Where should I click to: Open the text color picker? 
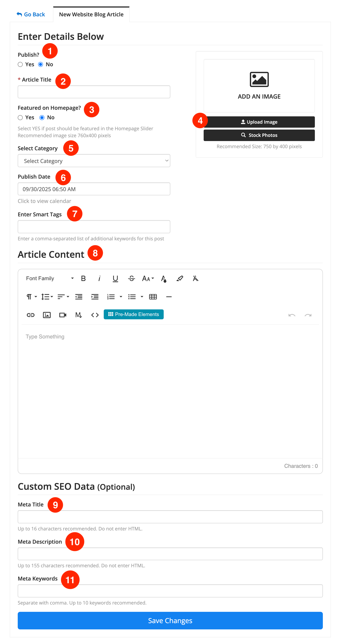point(164,278)
